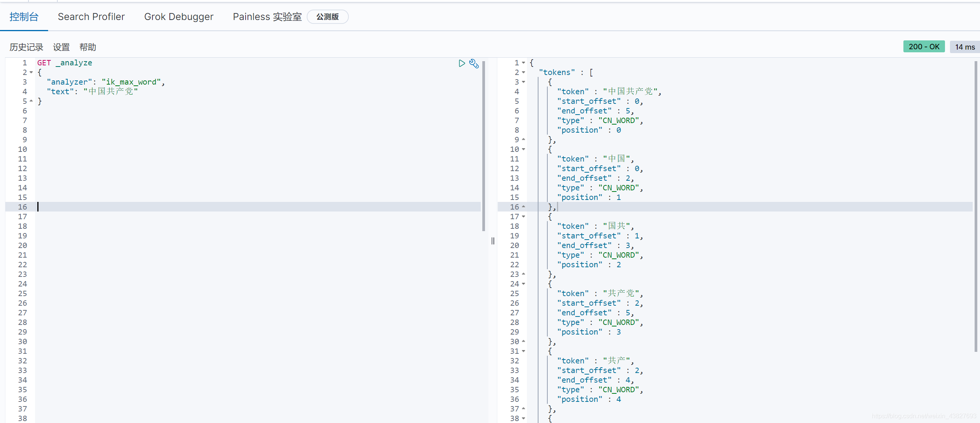Open 设置 settings
This screenshot has height=423, width=980.
(x=61, y=47)
